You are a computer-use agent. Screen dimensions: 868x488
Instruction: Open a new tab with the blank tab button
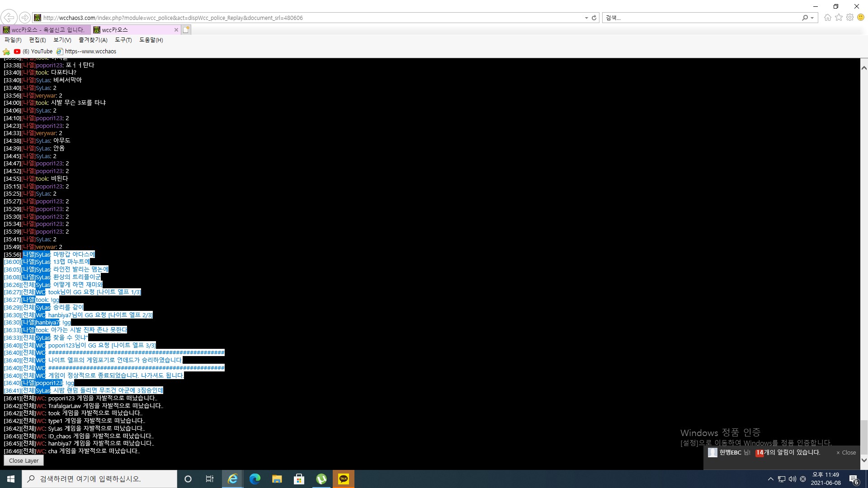[186, 29]
